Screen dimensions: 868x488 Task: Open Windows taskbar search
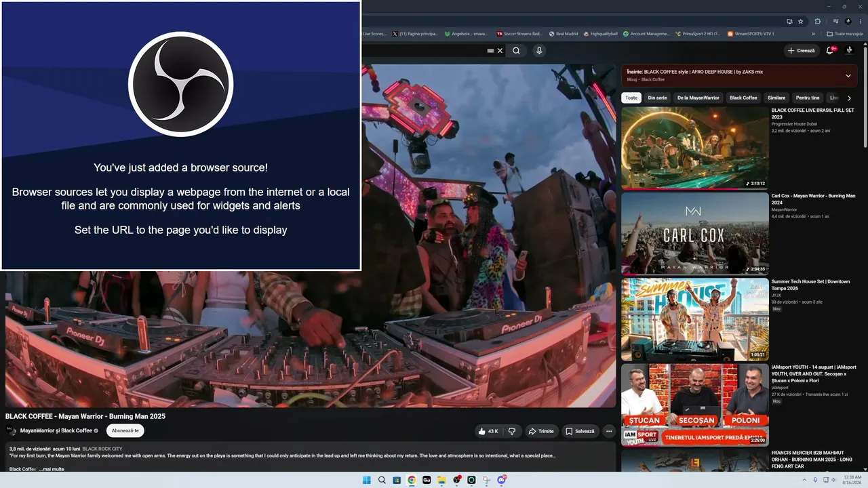pyautogui.click(x=382, y=480)
